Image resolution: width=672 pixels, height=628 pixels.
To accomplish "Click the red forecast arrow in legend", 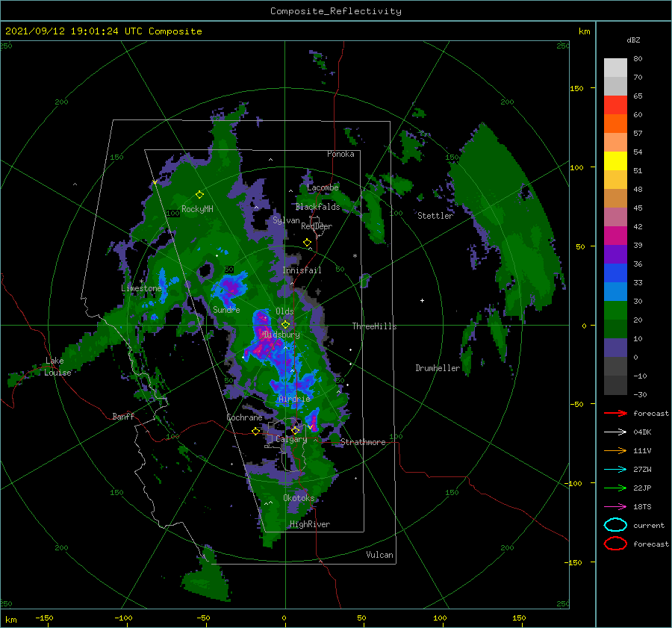I will pyautogui.click(x=615, y=413).
